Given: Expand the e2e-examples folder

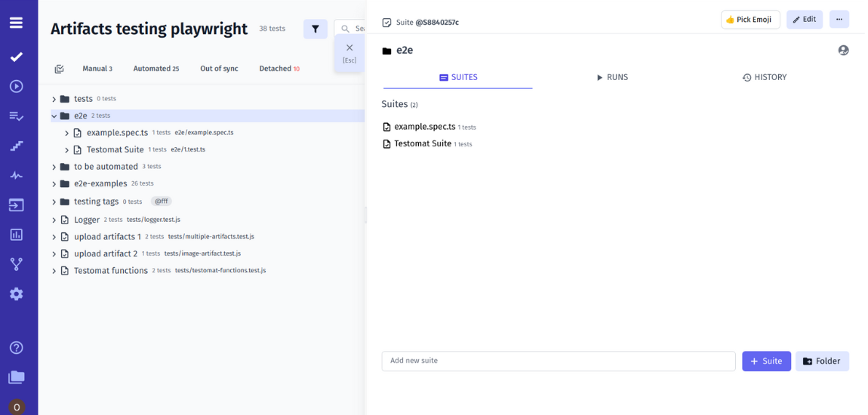Looking at the screenshot, I should [x=54, y=184].
